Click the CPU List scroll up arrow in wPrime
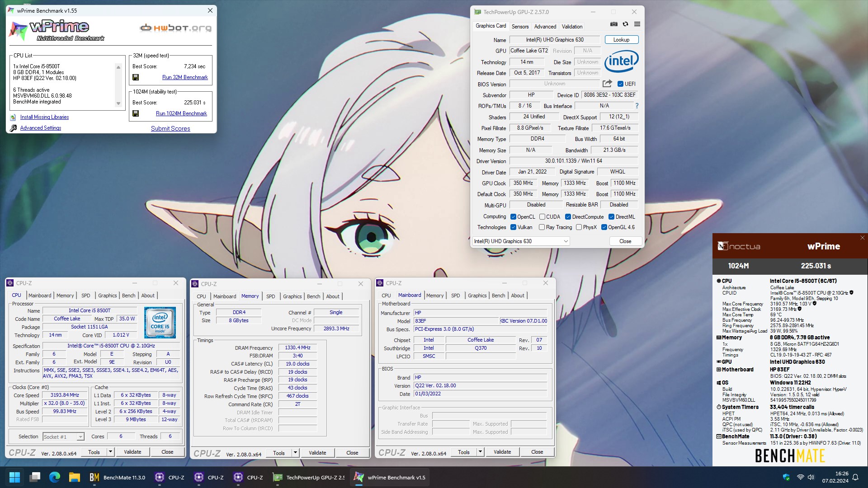The height and width of the screenshot is (488, 868). pyautogui.click(x=118, y=67)
